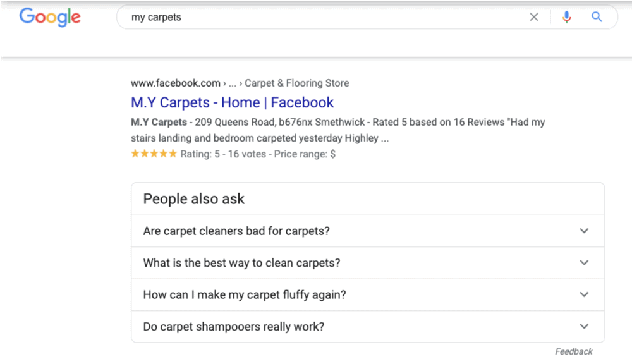This screenshot has height=364, width=632.
Task: Select the 'my carpets' query text
Action: coord(155,17)
